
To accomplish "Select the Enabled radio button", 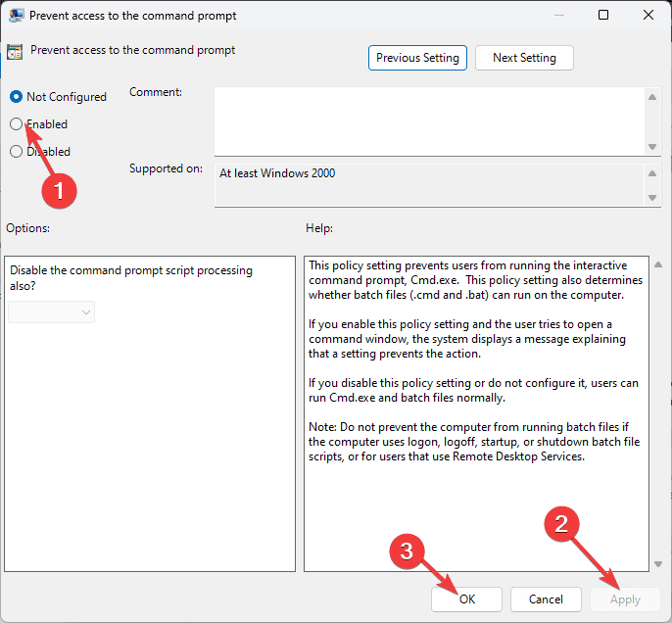I will 16,124.
